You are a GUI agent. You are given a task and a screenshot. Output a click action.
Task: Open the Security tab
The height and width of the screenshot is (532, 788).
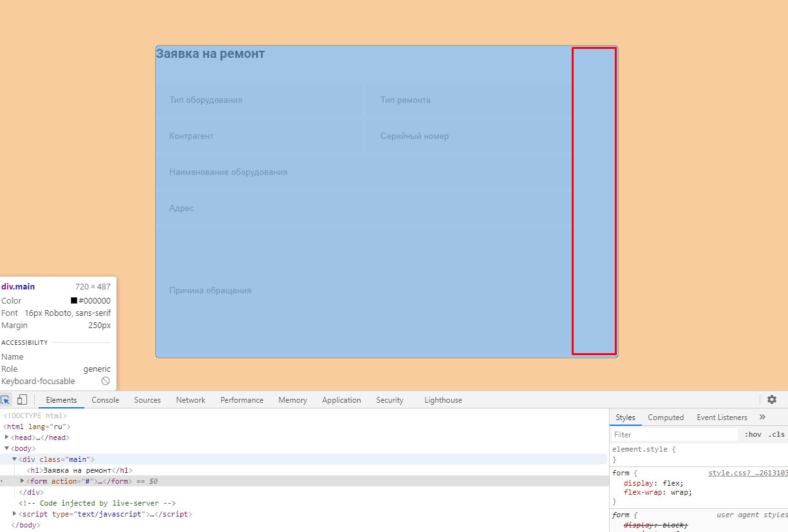click(x=389, y=399)
